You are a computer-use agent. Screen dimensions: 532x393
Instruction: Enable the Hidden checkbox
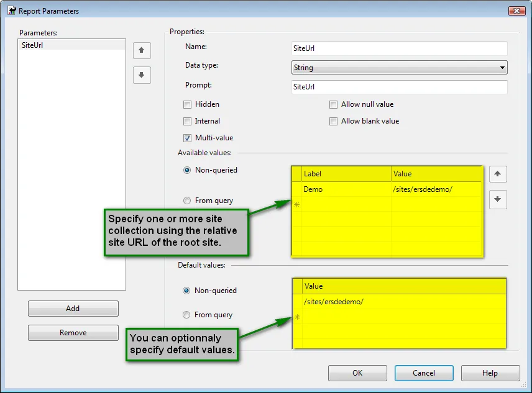pos(187,104)
